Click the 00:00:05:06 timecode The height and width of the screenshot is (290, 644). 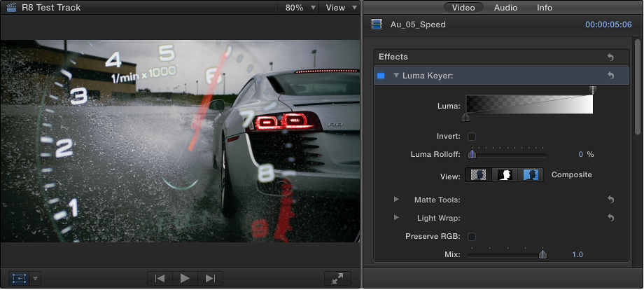click(x=608, y=25)
